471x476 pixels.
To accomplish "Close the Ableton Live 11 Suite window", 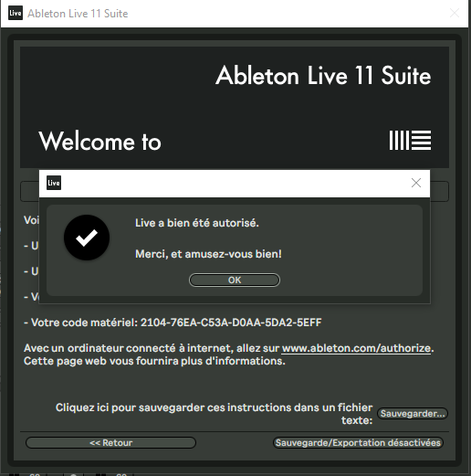I will pyautogui.click(x=455, y=13).
